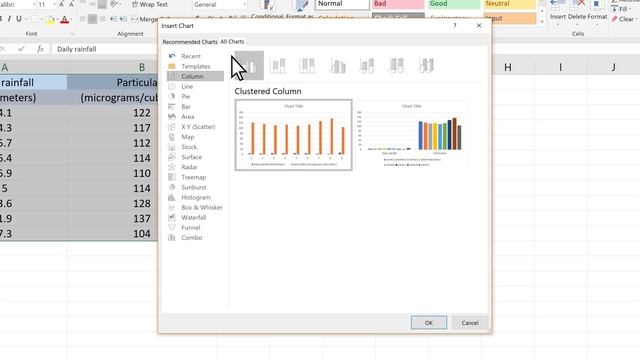640x360 pixels.
Task: Click the yellow fill color button
Action: 50,19
